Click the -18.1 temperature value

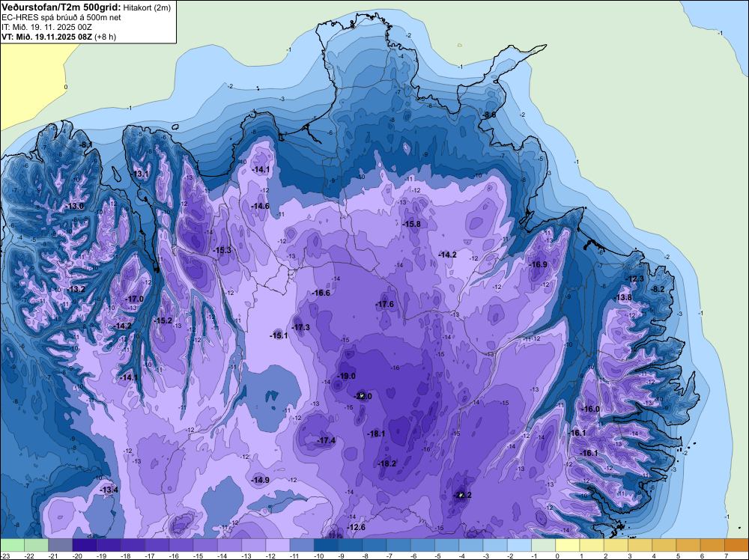point(376,433)
